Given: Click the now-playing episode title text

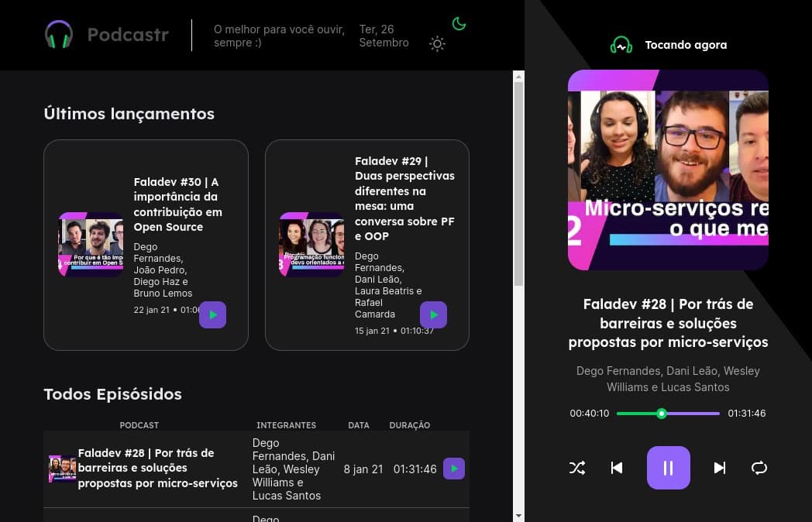Looking at the screenshot, I should click(668, 323).
